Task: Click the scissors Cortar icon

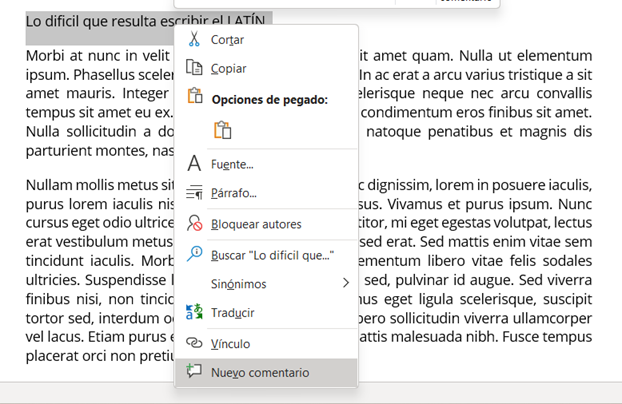Action: click(194, 39)
